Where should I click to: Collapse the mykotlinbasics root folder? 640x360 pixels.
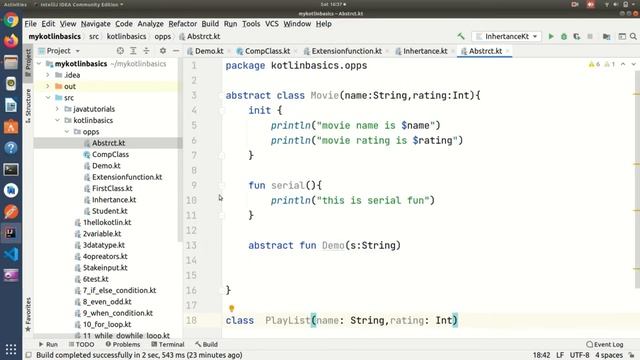tap(39, 64)
